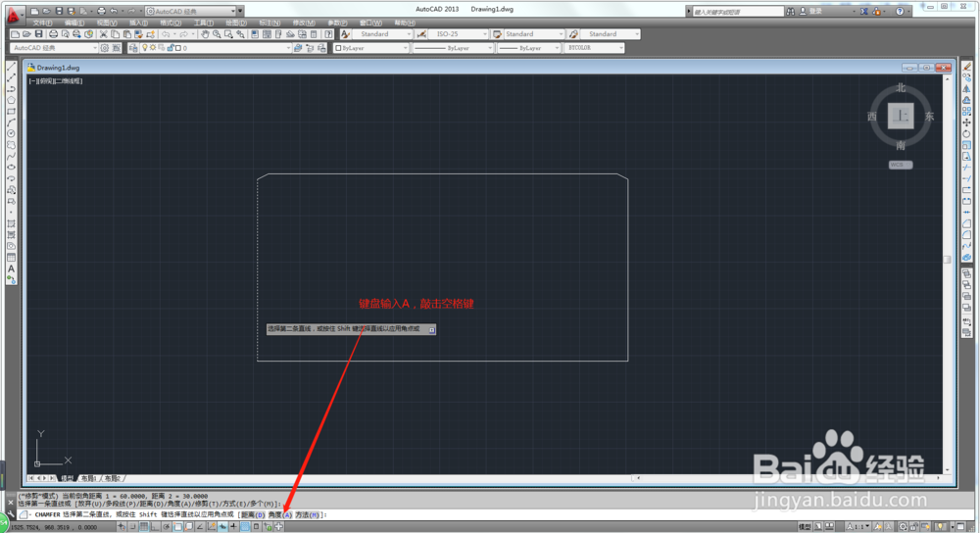Open the ByLayer linetype dropdown
Image resolution: width=980 pixels, height=533 pixels.
tap(453, 48)
